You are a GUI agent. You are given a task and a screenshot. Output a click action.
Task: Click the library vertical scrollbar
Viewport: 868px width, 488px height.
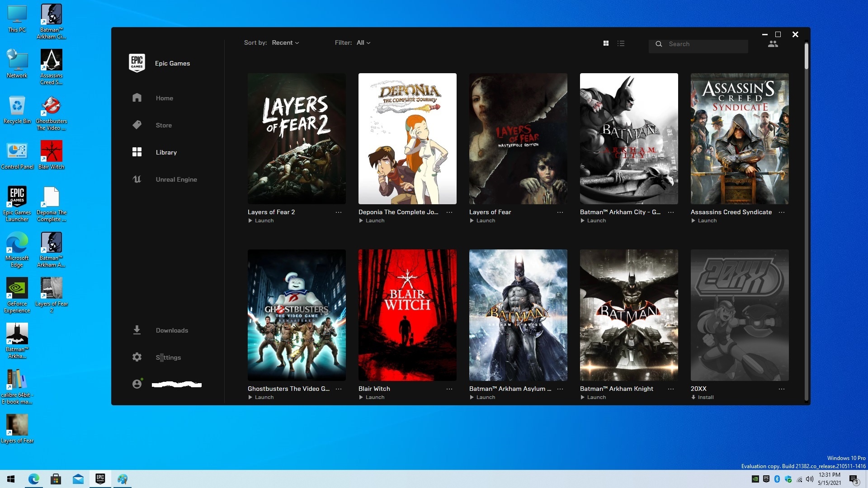(806, 56)
